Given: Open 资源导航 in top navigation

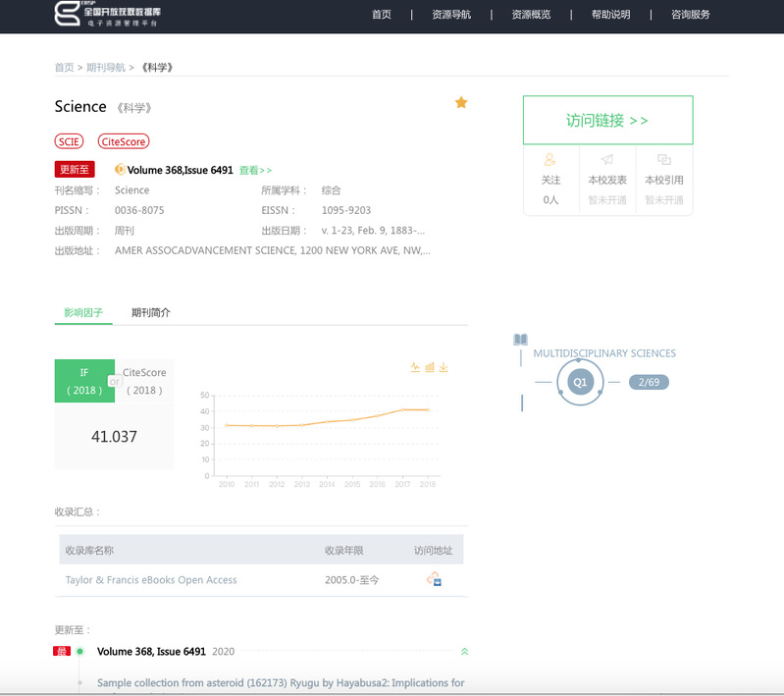Looking at the screenshot, I should click(451, 15).
